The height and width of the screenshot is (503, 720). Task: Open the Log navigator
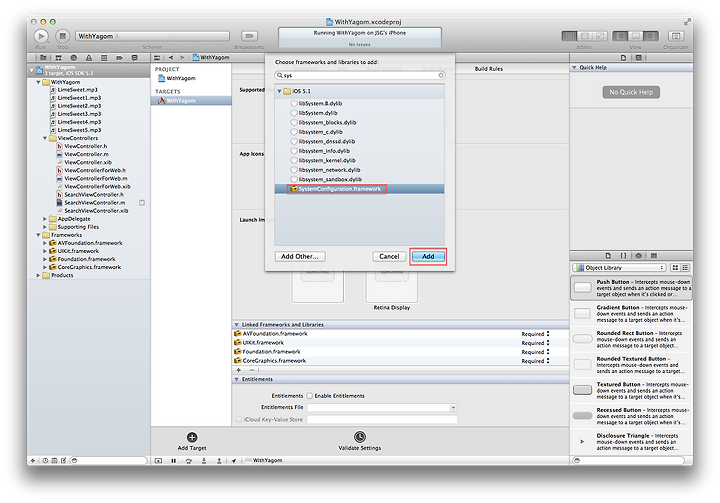coord(135,58)
